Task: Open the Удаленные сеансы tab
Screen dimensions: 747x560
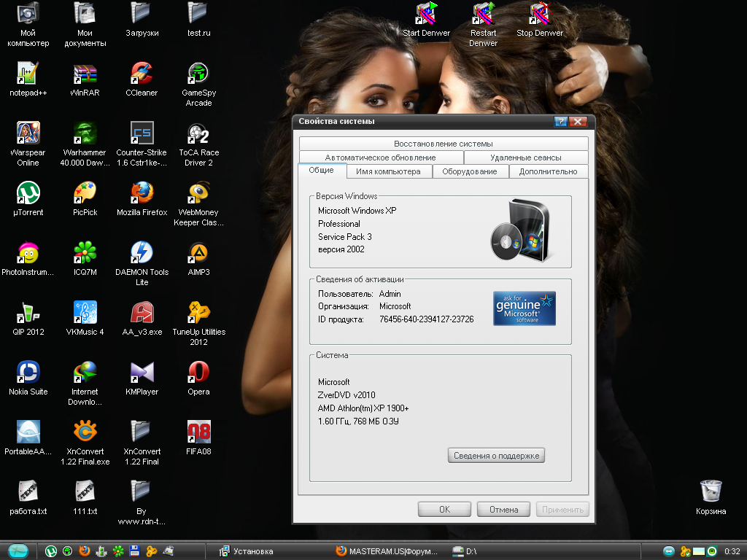Action: click(526, 157)
